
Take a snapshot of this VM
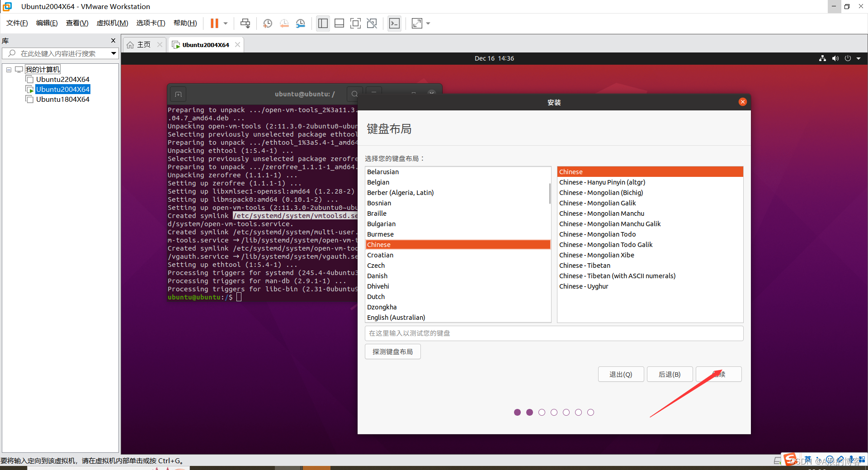[267, 23]
